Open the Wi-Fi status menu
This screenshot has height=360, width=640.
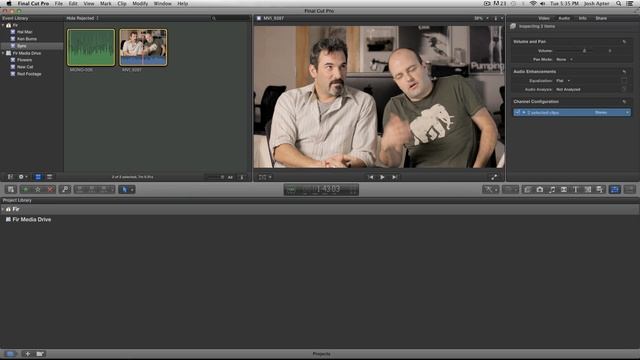[x=533, y=3]
